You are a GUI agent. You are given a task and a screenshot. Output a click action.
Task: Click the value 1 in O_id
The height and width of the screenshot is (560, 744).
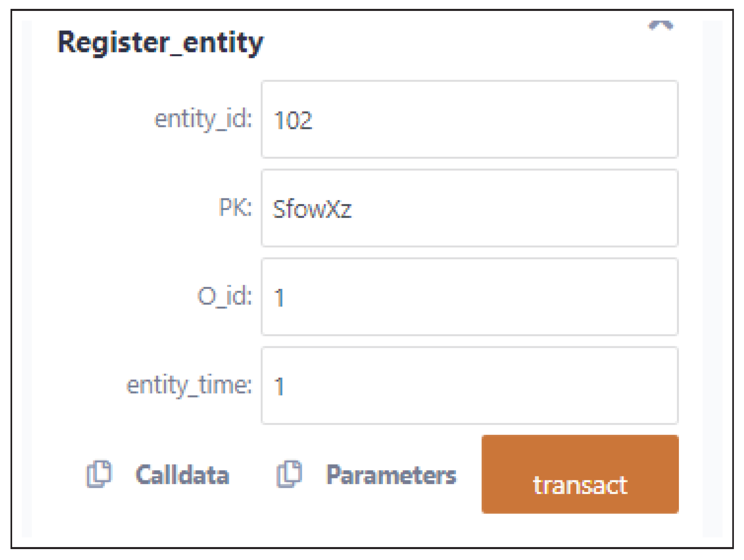pos(279,298)
